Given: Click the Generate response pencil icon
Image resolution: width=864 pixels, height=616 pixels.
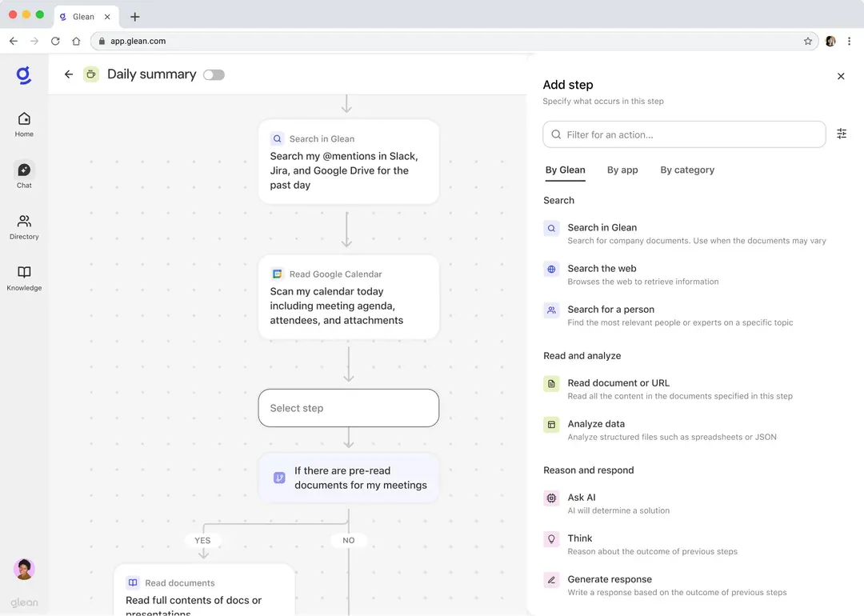Looking at the screenshot, I should click(x=551, y=580).
